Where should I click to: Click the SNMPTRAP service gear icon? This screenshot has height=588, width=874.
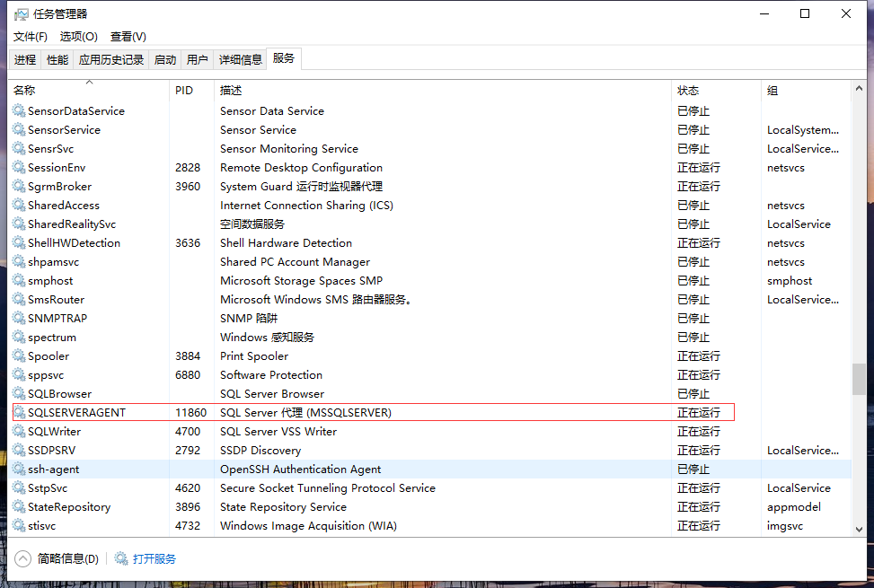pyautogui.click(x=19, y=319)
